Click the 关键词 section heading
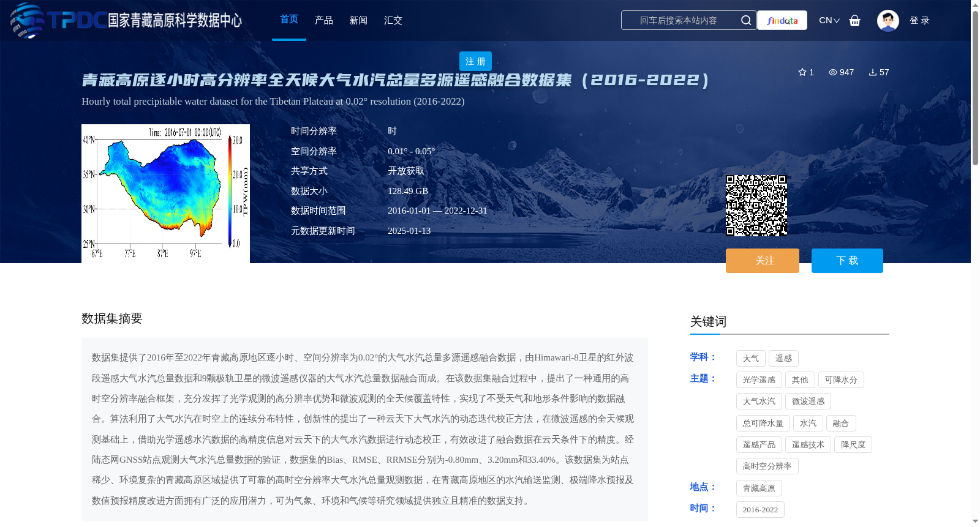Screen dimensions: 980x527 point(708,322)
